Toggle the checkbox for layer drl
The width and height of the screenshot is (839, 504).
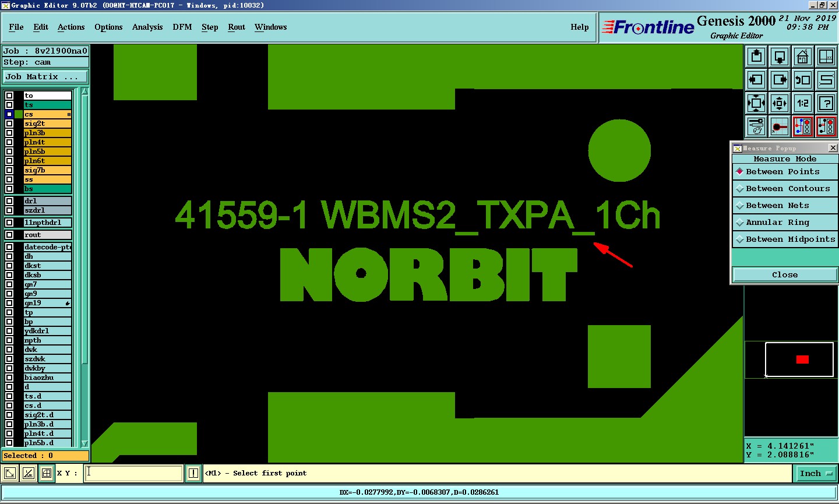pyautogui.click(x=9, y=201)
